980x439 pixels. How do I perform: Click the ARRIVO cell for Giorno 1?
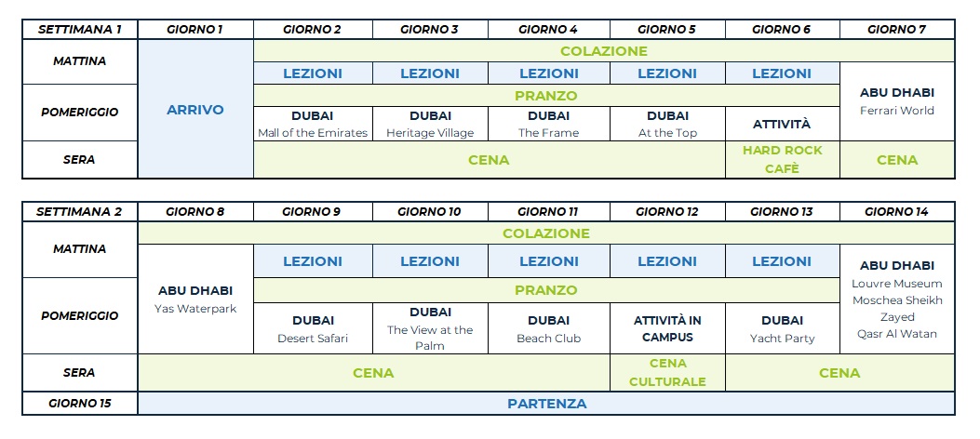click(195, 110)
